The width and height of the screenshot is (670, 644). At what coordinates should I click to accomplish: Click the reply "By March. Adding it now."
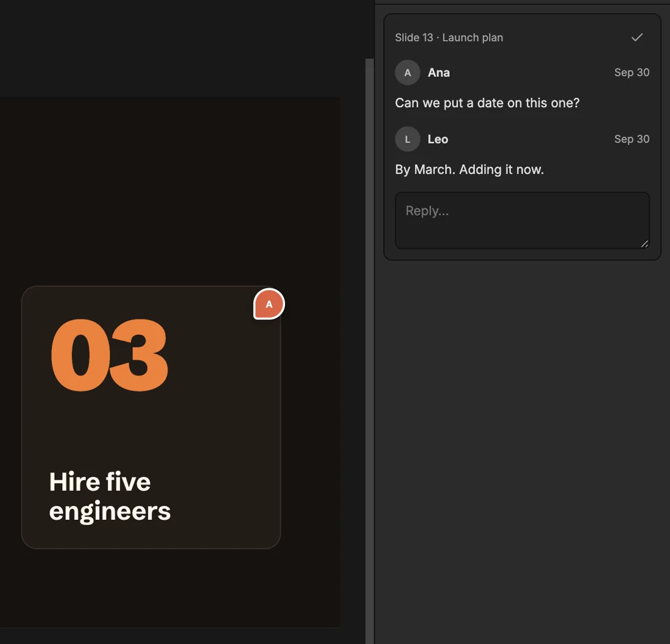[469, 170]
